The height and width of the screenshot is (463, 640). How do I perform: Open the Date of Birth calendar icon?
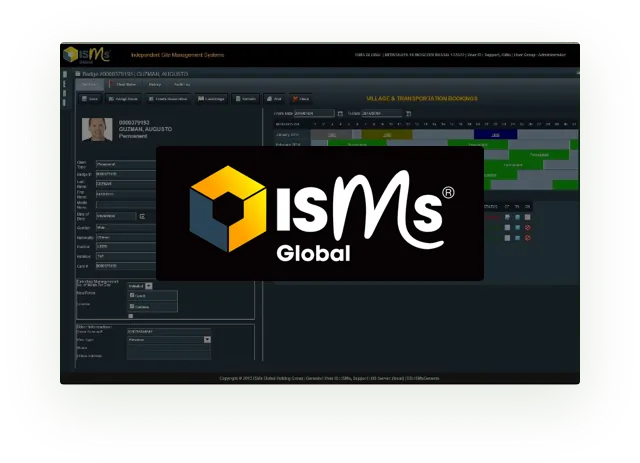(x=142, y=216)
